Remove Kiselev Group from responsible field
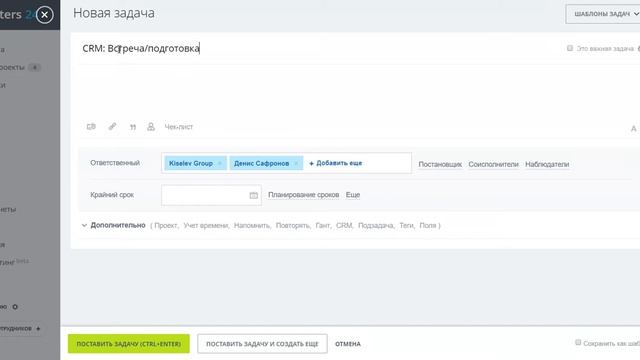The height and width of the screenshot is (360, 640). pos(220,163)
